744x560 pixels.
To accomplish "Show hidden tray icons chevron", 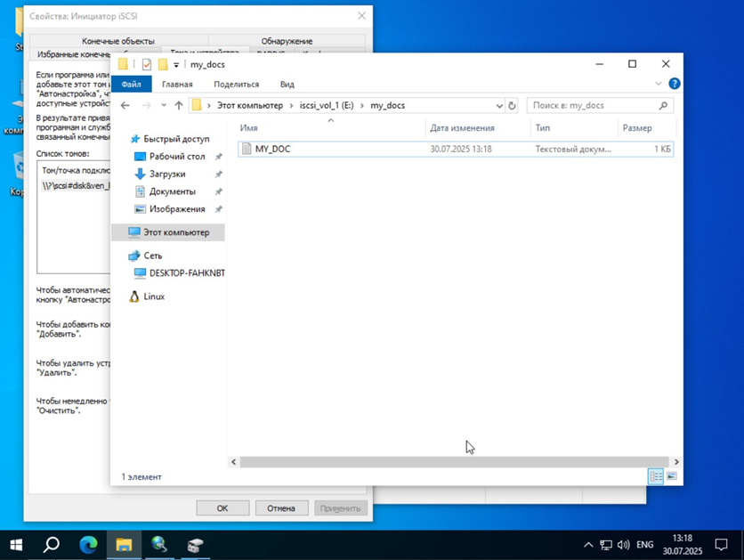I will (x=588, y=545).
